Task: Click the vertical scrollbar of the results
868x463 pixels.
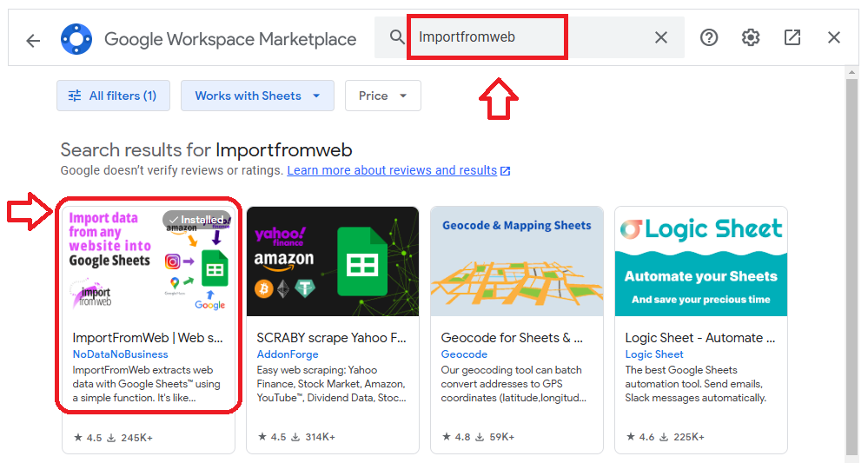Action: [851, 267]
